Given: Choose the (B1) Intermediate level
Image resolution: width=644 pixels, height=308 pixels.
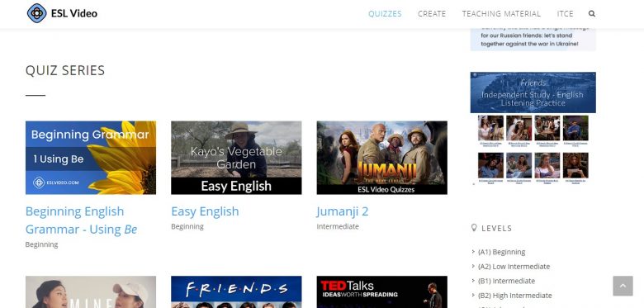Looking at the screenshot, I should pos(506,281).
